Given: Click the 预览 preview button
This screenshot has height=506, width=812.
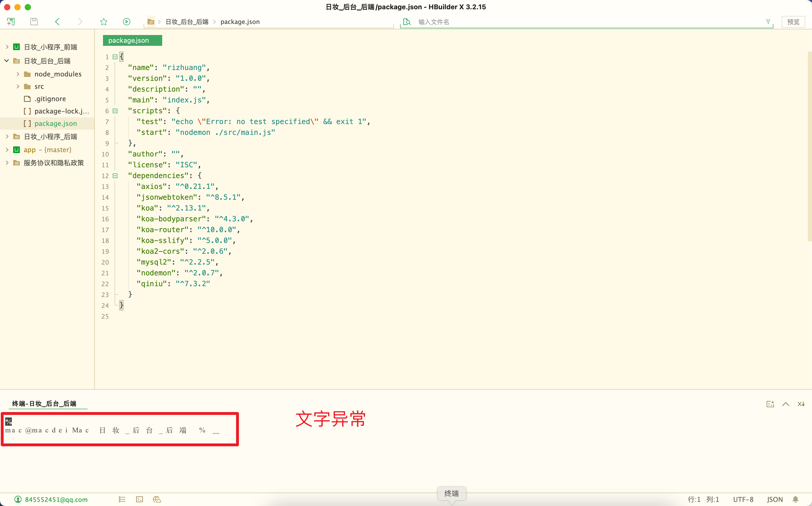Looking at the screenshot, I should coord(793,22).
